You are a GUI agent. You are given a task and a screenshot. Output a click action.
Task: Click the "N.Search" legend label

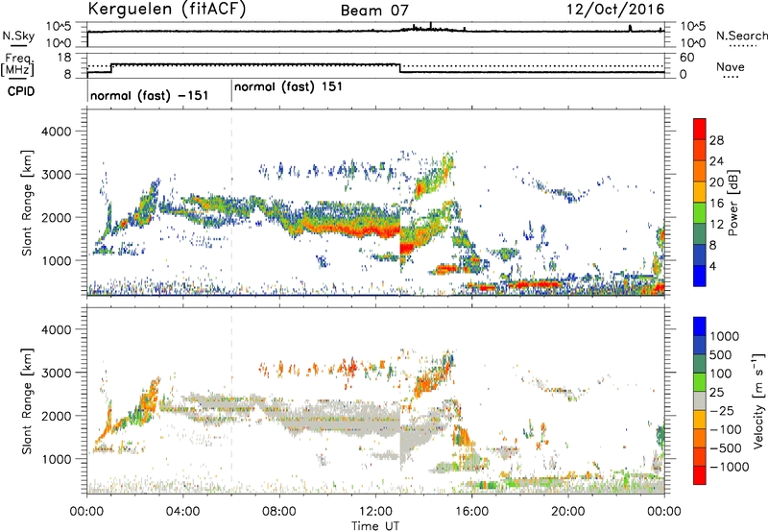(742, 36)
